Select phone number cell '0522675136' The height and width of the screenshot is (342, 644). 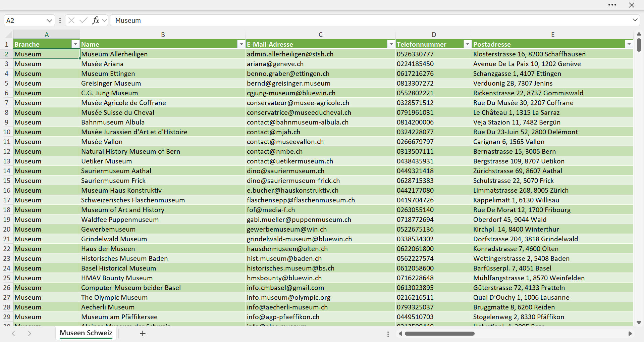pyautogui.click(x=434, y=229)
